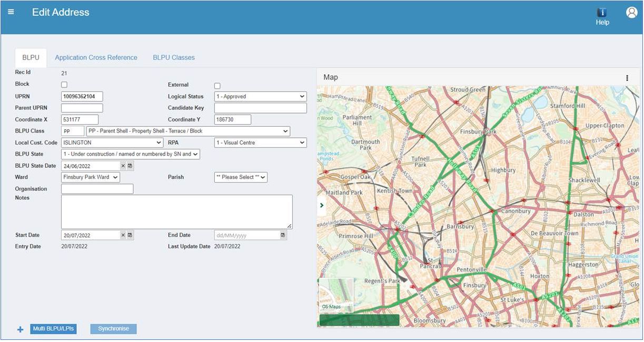This screenshot has width=644, height=342.
Task: Open the hamburger navigation menu
Action: [11, 12]
